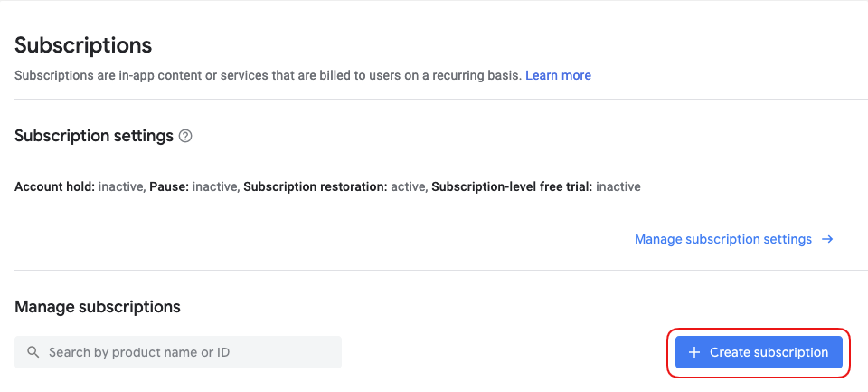This screenshot has width=868, height=392.
Task: Click the Account hold label
Action: [54, 187]
